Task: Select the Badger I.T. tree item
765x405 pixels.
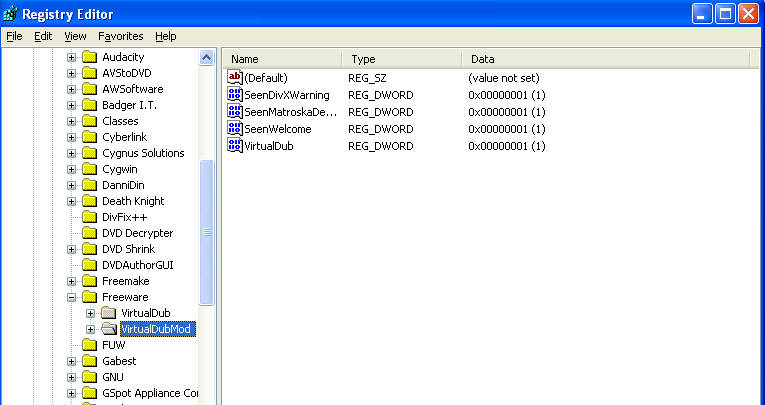Action: click(129, 105)
